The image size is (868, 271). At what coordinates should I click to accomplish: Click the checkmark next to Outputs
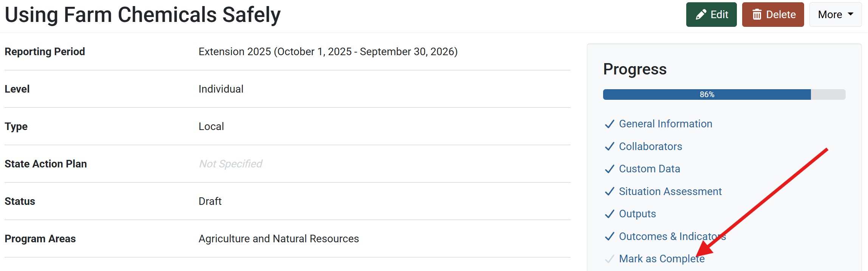coord(610,214)
